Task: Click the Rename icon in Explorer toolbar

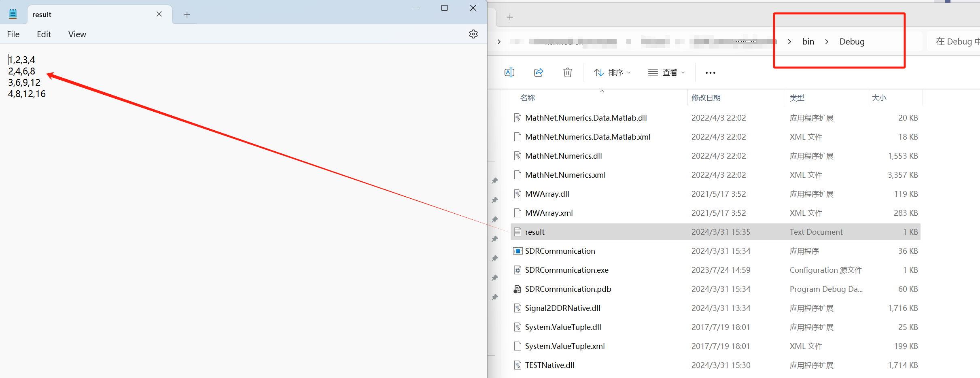Action: tap(509, 72)
